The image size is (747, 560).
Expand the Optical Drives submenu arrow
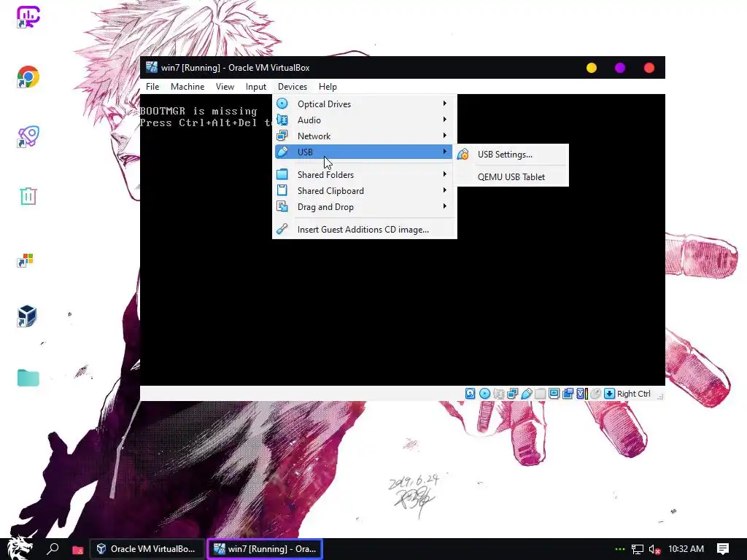click(x=444, y=104)
